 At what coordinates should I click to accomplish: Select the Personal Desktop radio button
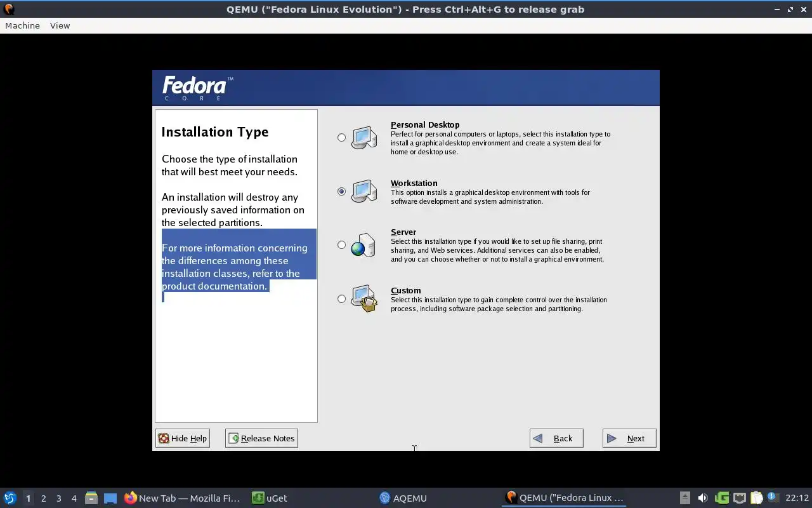point(342,137)
